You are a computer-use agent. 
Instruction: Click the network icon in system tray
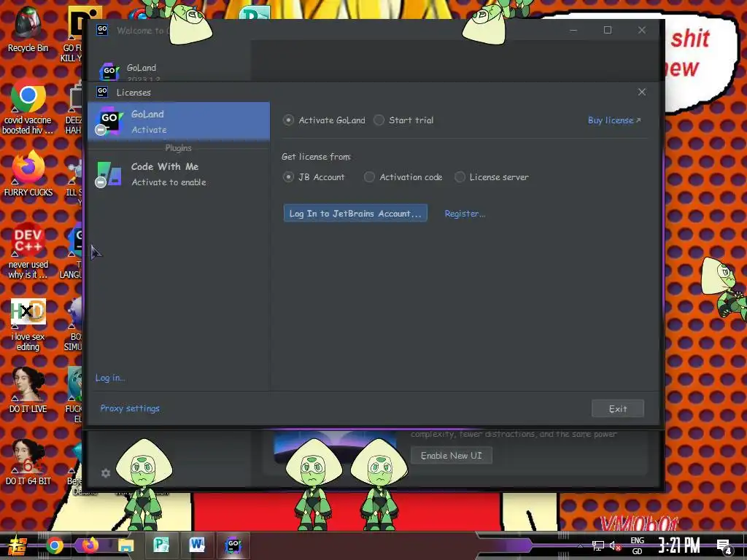(x=597, y=545)
